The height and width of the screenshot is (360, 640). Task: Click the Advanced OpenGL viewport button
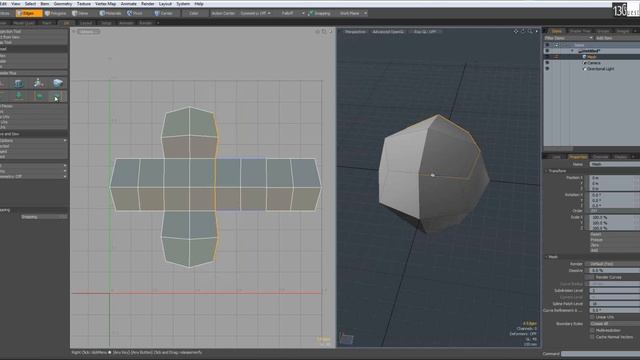coord(388,31)
